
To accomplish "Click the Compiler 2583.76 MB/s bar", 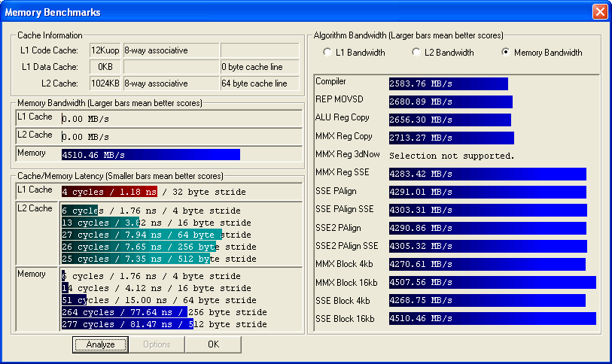I will click(449, 83).
